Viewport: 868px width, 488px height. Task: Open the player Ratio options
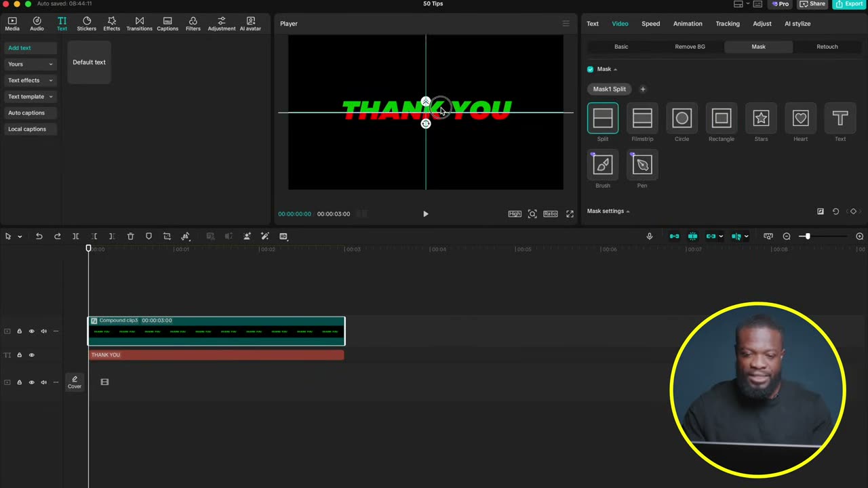click(550, 214)
